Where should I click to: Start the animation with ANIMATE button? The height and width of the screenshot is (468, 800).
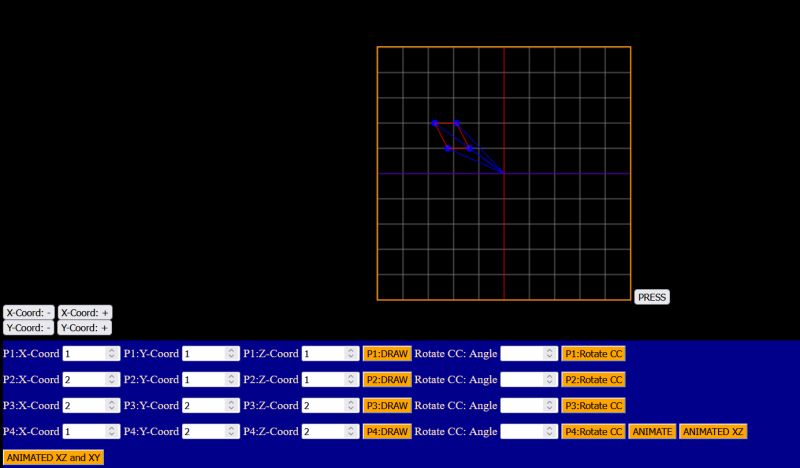click(x=652, y=432)
